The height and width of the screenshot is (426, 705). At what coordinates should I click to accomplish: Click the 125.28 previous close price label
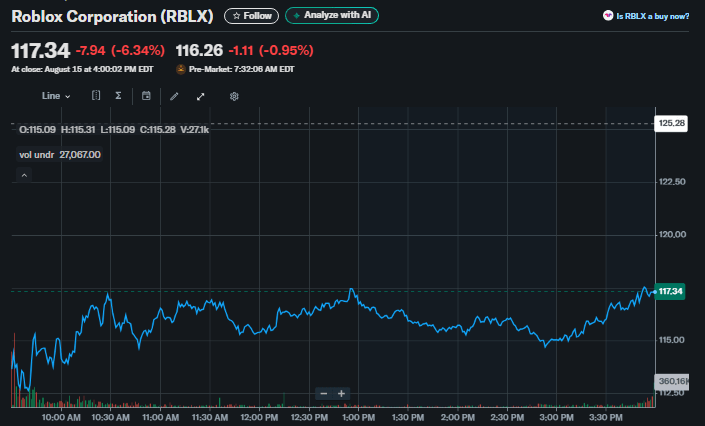[671, 123]
